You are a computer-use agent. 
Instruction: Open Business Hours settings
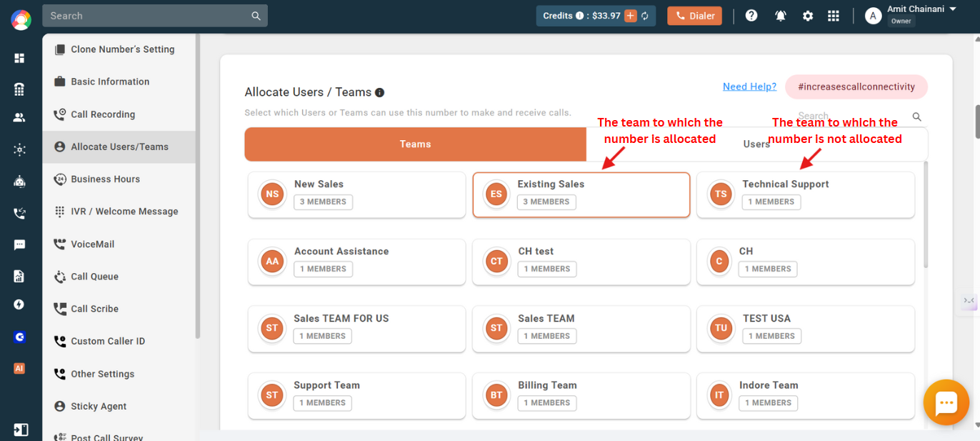point(119,179)
